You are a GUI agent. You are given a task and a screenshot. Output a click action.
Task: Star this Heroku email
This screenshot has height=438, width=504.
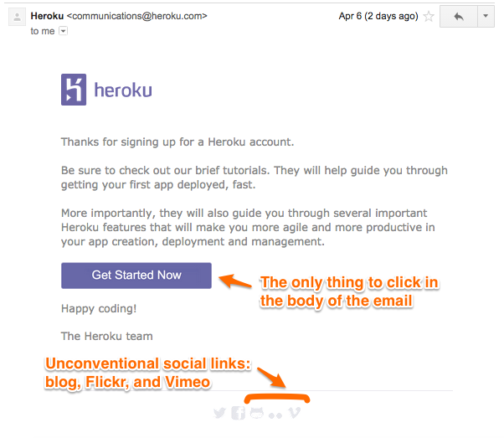[429, 17]
